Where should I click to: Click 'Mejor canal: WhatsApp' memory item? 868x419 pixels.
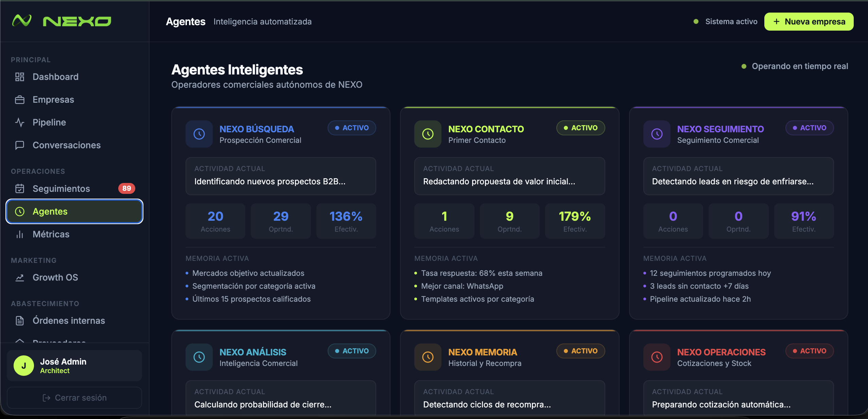click(x=462, y=286)
